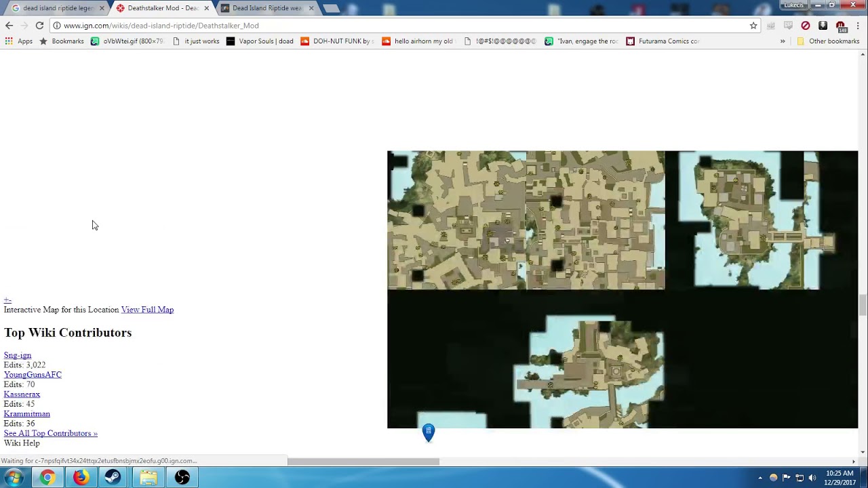
Task: Close the Dead Island Riptide weapons tab
Action: coord(312,8)
